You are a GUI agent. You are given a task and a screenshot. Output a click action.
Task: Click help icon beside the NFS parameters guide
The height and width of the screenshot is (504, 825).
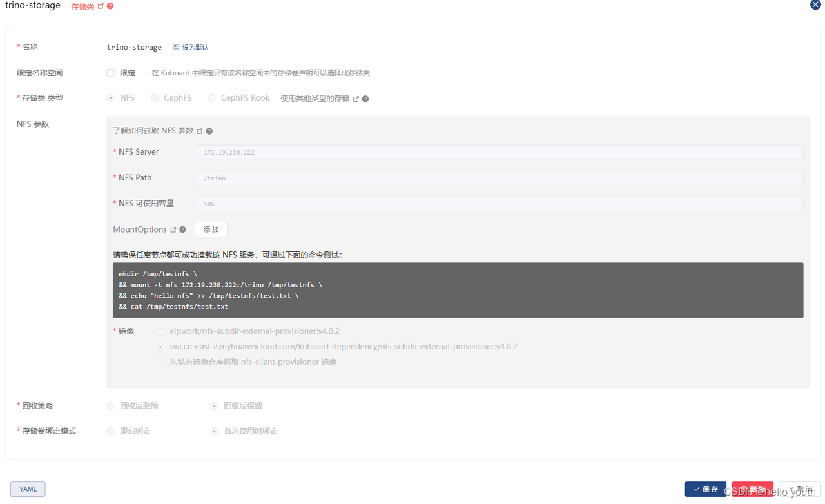tap(209, 131)
